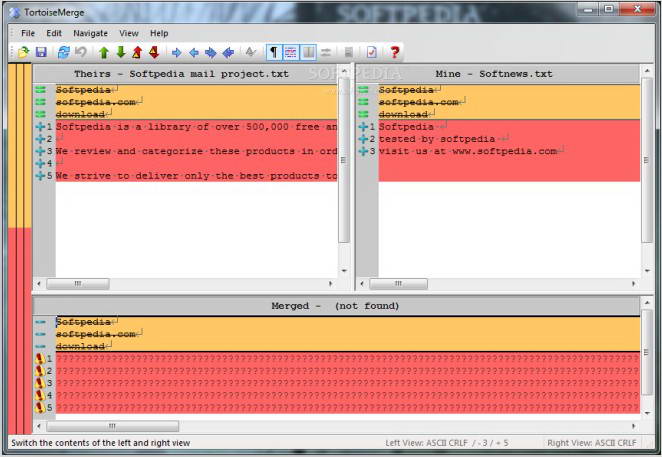The width and height of the screenshot is (662, 457).
Task: Switch the contents of left and right view
Action: point(326,52)
